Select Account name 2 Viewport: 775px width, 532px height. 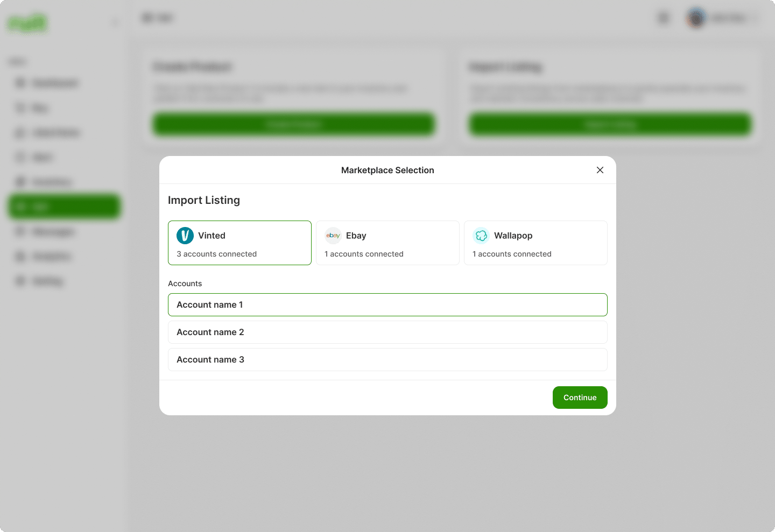point(387,332)
